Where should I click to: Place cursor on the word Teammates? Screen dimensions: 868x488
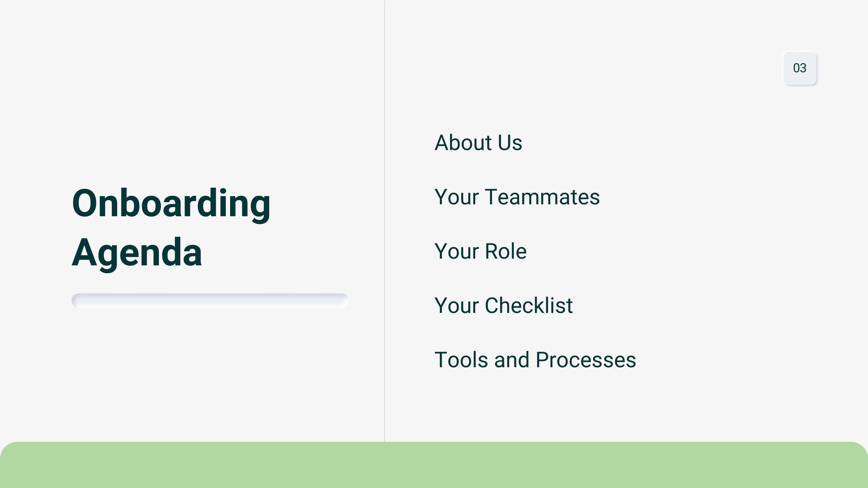pyautogui.click(x=542, y=197)
